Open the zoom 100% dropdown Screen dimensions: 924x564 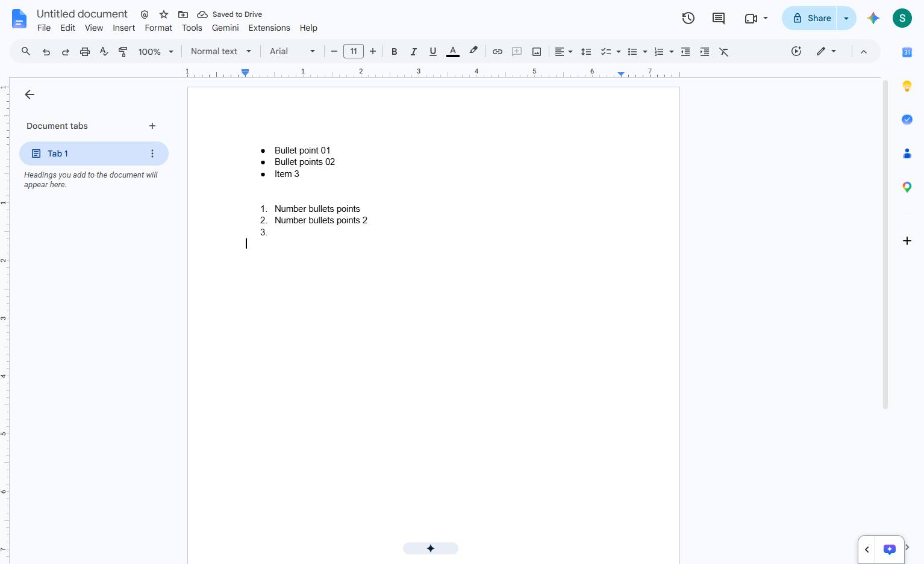pos(156,52)
